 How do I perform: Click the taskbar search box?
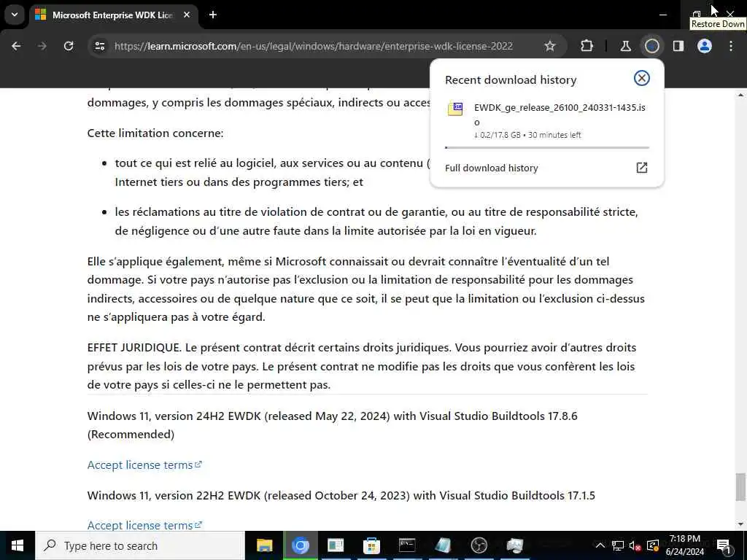(x=140, y=545)
